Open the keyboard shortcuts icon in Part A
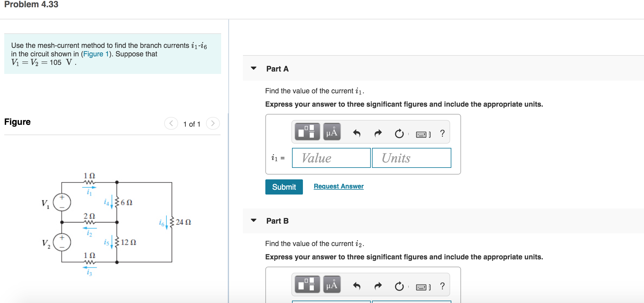The height and width of the screenshot is (303, 644). pyautogui.click(x=422, y=133)
